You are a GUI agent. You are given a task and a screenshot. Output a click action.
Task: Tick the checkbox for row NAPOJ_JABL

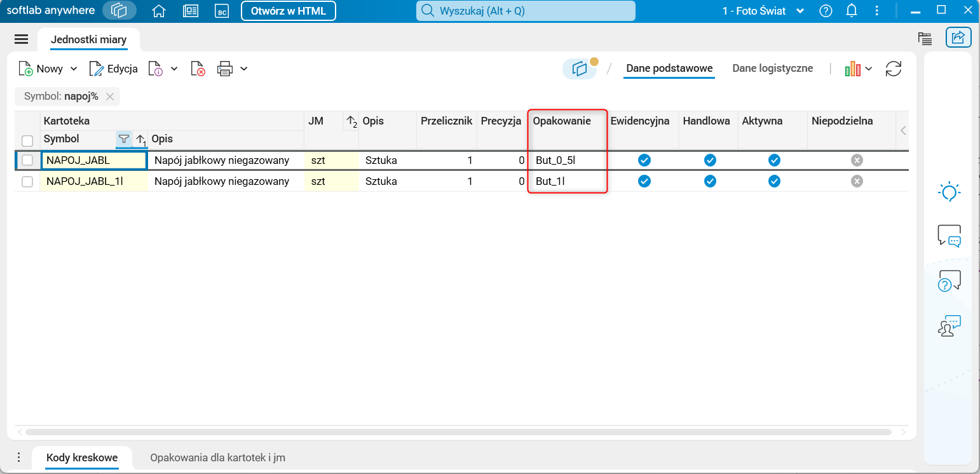(27, 160)
